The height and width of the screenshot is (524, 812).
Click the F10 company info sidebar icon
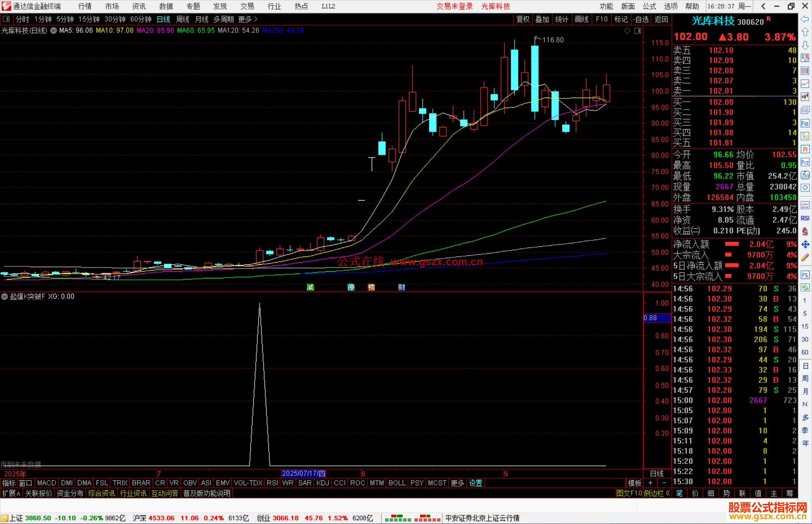(x=805, y=123)
